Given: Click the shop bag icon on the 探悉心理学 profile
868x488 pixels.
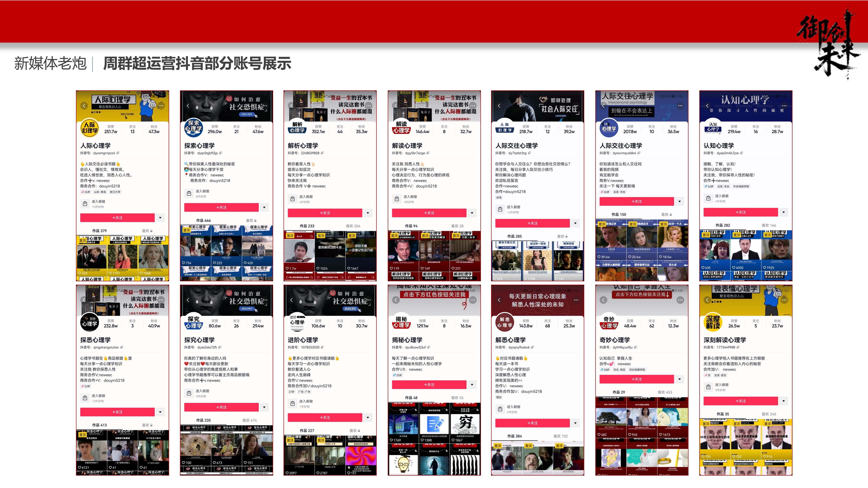Looking at the screenshot, I should (x=85, y=398).
